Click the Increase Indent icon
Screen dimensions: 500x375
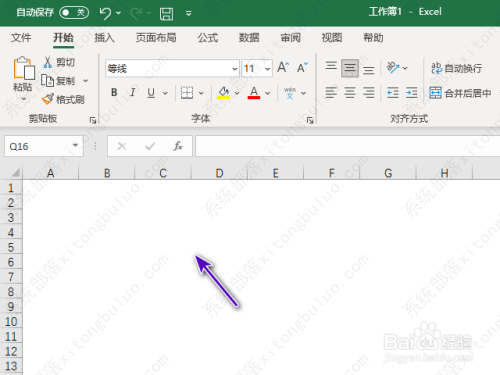[412, 92]
